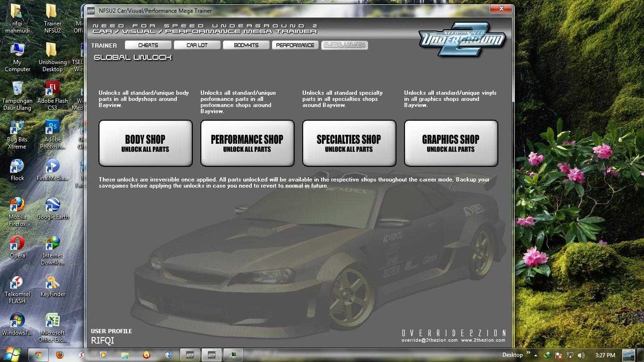Open the Action Center flag icon
This screenshot has width=644, height=362.
pyautogui.click(x=559, y=355)
